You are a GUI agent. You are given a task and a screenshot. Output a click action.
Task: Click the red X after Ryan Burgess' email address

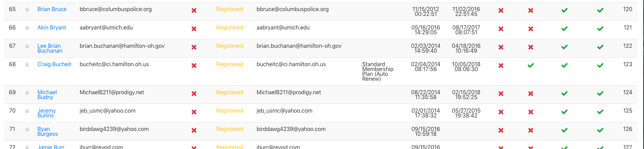(194, 130)
